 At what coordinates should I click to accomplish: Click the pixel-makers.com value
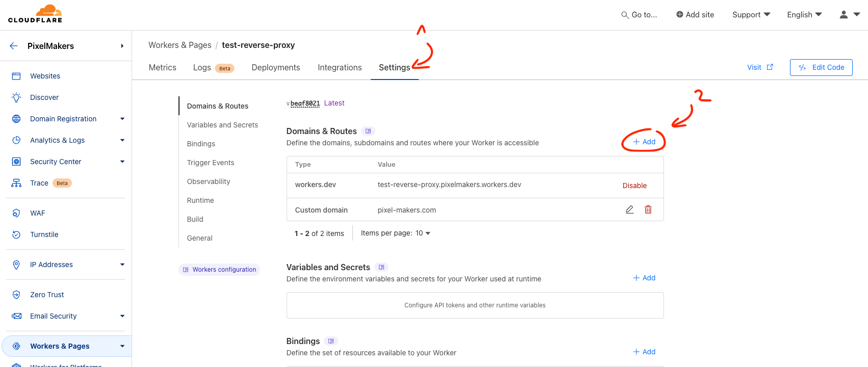[x=406, y=210]
